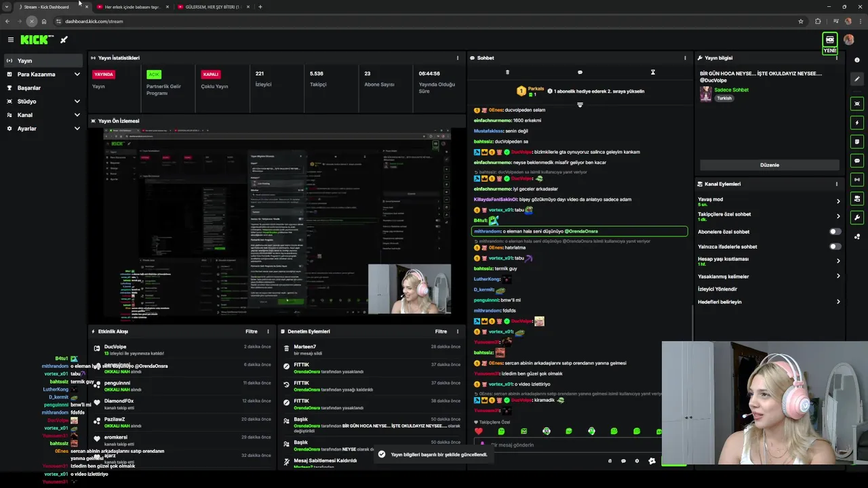Click the hourglass icon in chat toolbar

[652, 73]
